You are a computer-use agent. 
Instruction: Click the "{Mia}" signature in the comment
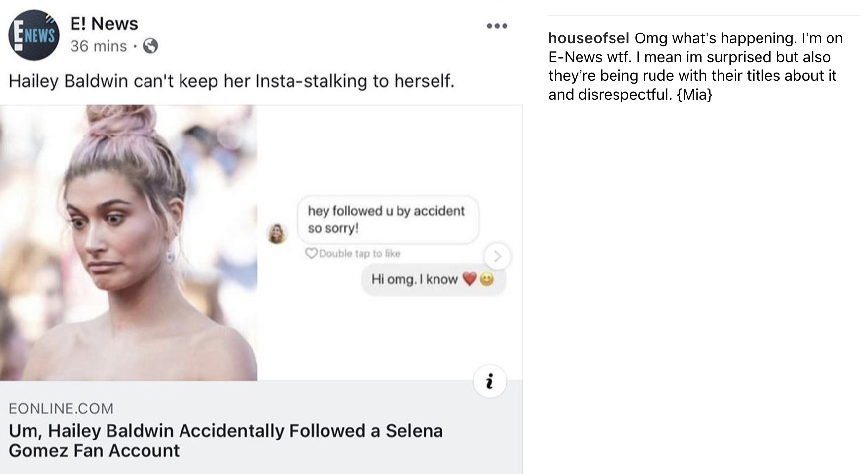[x=694, y=94]
